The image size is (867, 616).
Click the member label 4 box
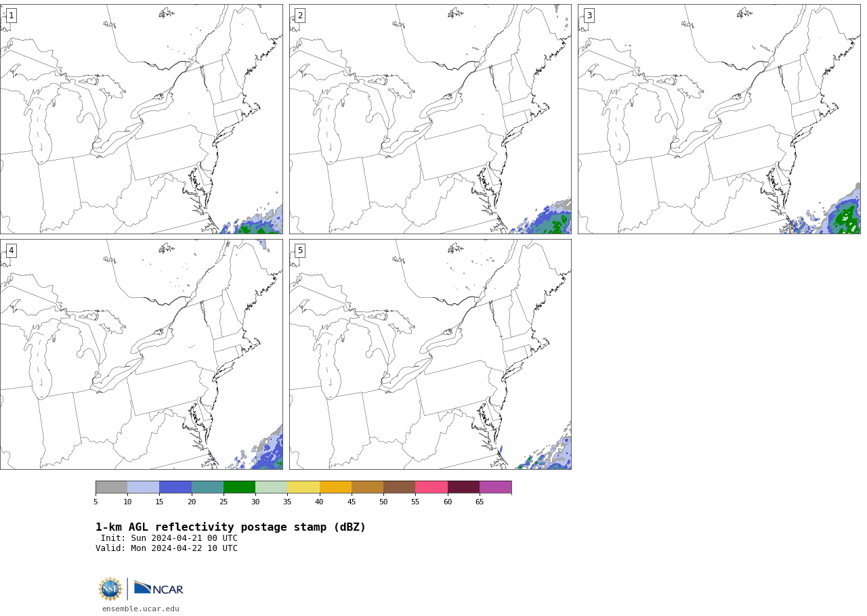click(x=11, y=250)
